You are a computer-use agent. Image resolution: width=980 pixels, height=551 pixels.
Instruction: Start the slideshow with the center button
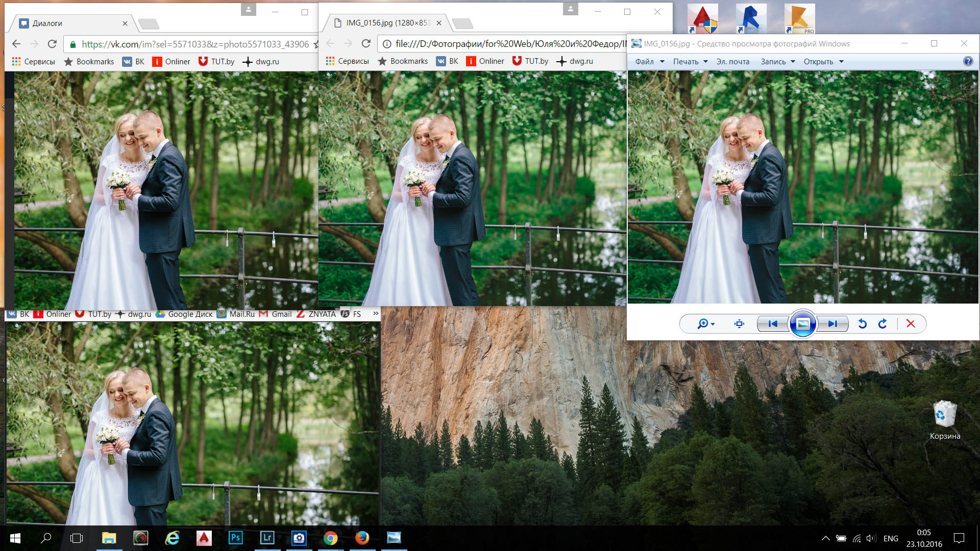(802, 324)
